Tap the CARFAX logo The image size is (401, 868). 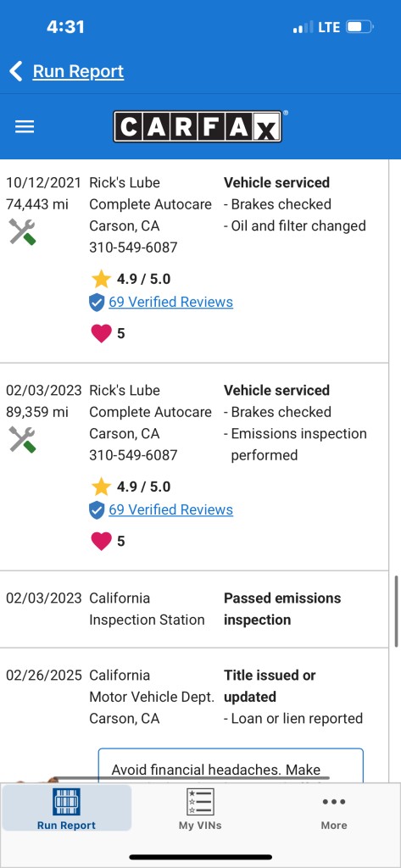click(198, 127)
